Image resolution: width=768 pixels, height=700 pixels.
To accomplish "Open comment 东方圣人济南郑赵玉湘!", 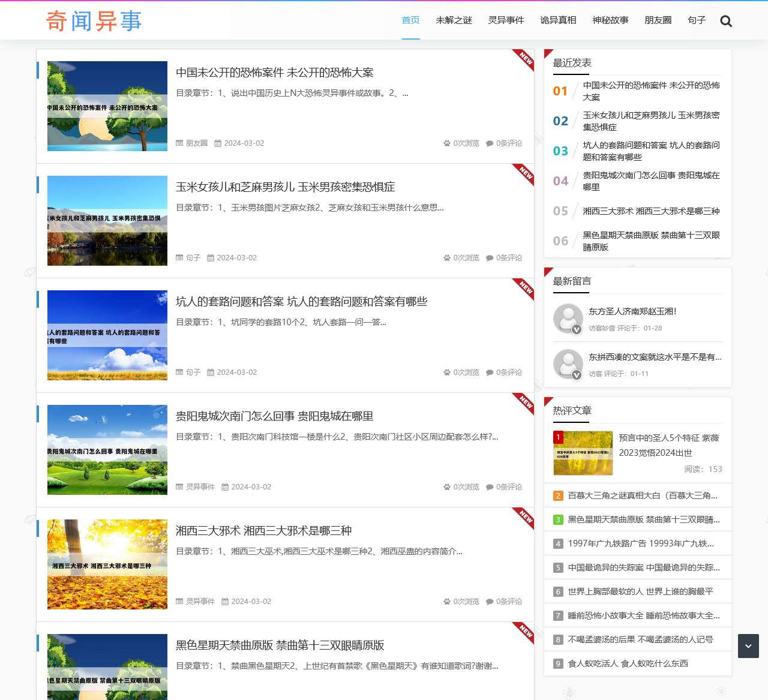I will [x=632, y=311].
